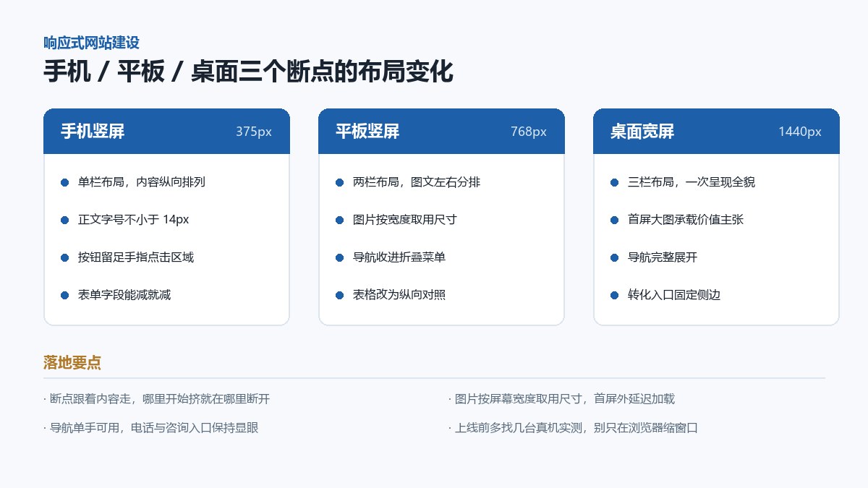Click the line 表格改为纵向对照
Image resolution: width=868 pixels, height=488 pixels.
[399, 295]
